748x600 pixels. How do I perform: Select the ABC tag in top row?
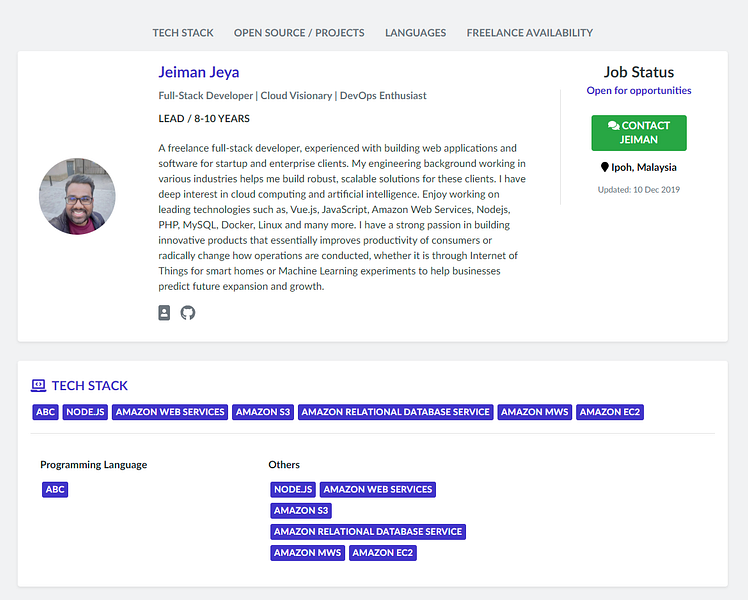pos(46,412)
